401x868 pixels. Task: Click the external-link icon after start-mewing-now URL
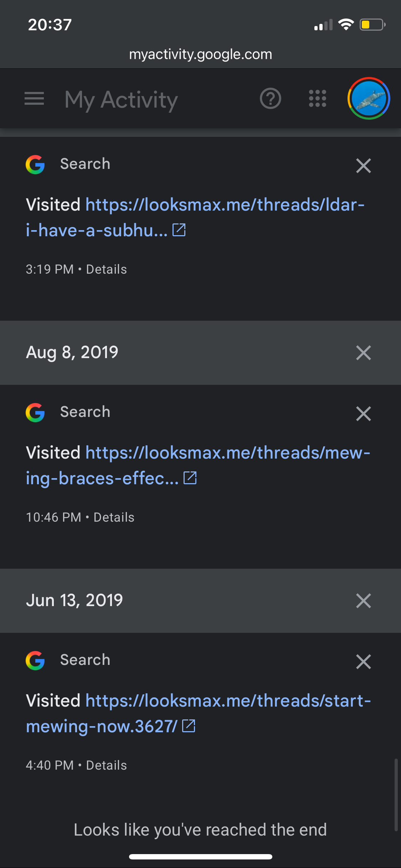[x=189, y=726]
